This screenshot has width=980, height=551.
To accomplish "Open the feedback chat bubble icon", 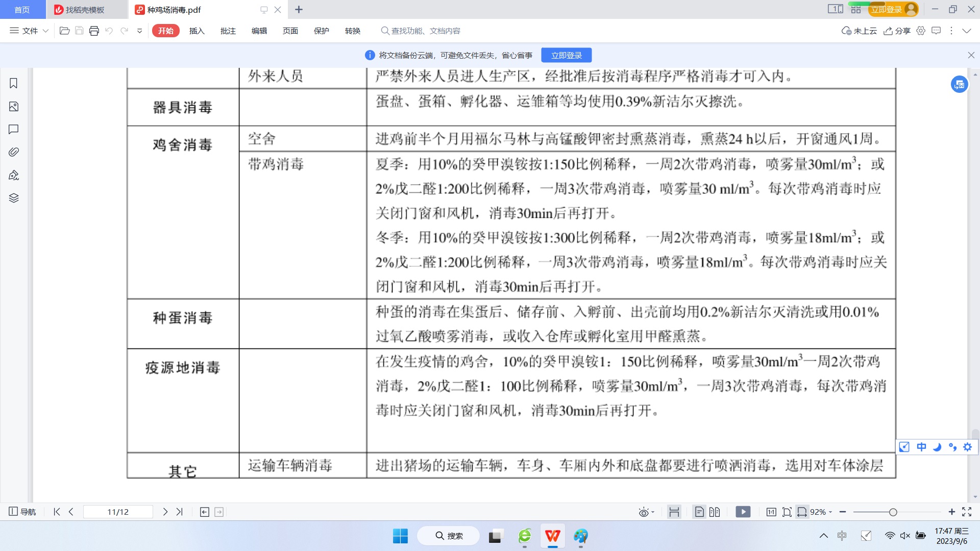I will [x=936, y=31].
